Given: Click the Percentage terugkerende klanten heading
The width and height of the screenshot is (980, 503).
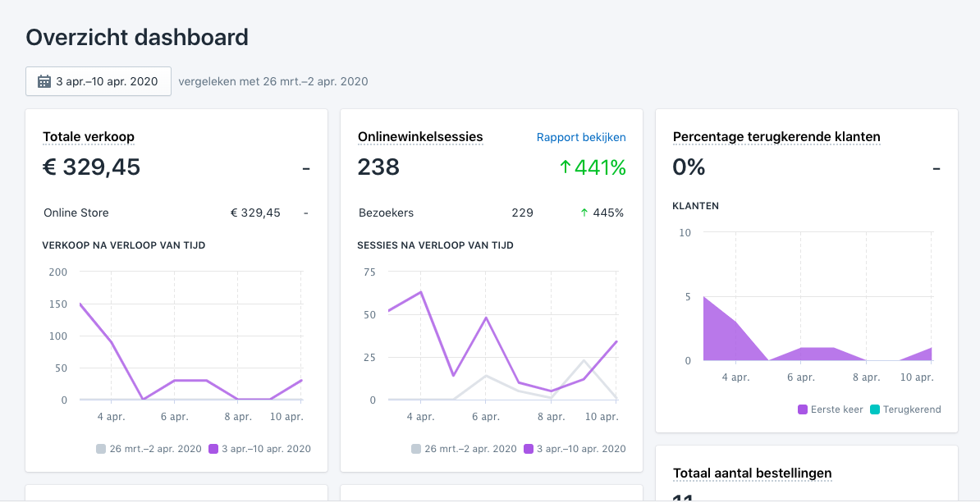Looking at the screenshot, I should coord(777,137).
